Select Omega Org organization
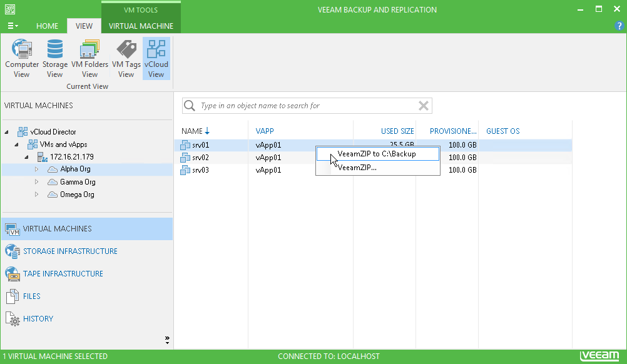This screenshot has width=627, height=364. (x=77, y=195)
